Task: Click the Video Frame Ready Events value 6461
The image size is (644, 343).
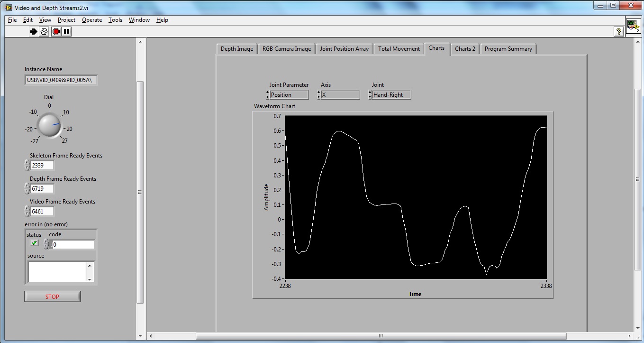Action: click(42, 212)
